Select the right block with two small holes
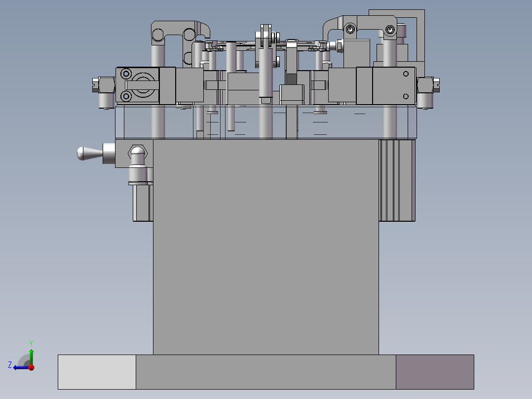Screen dimensions: 532x399 pos(394,85)
